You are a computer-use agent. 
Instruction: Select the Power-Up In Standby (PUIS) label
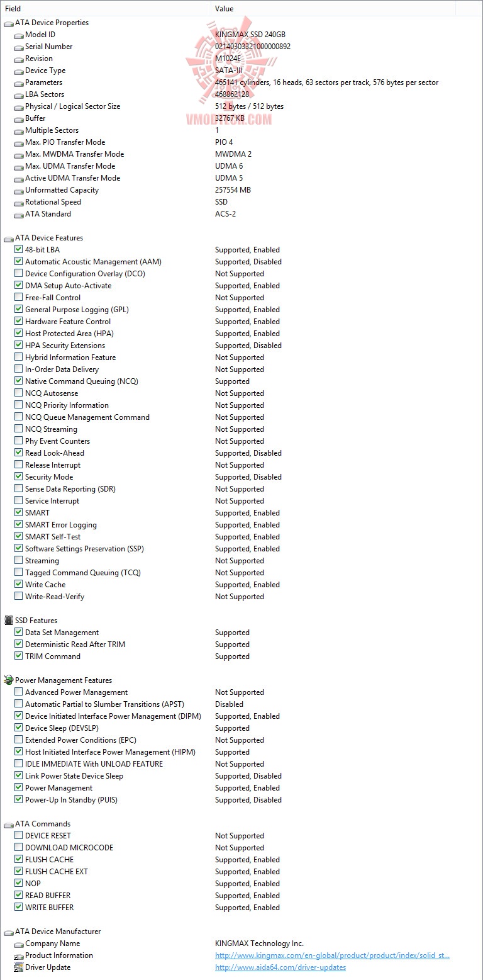(71, 800)
